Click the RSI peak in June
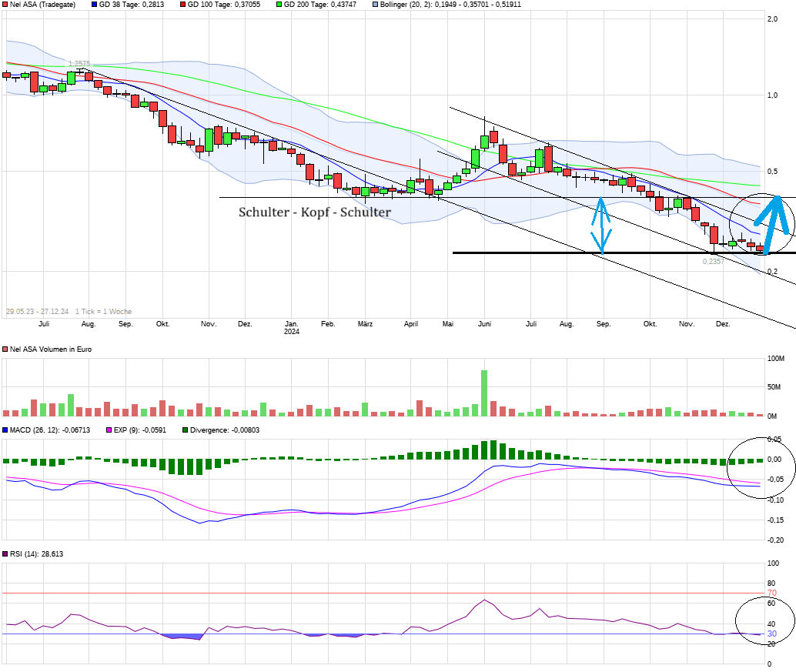796x672 pixels. 484,600
